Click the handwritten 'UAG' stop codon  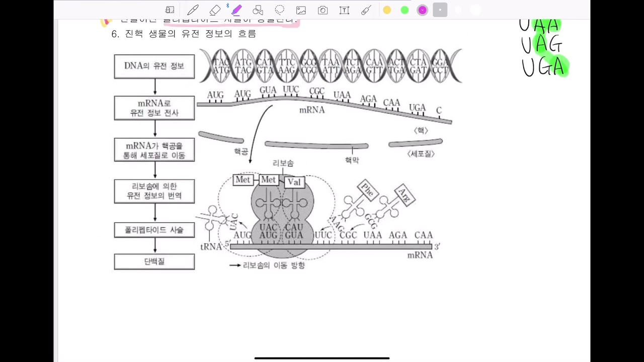(x=542, y=45)
